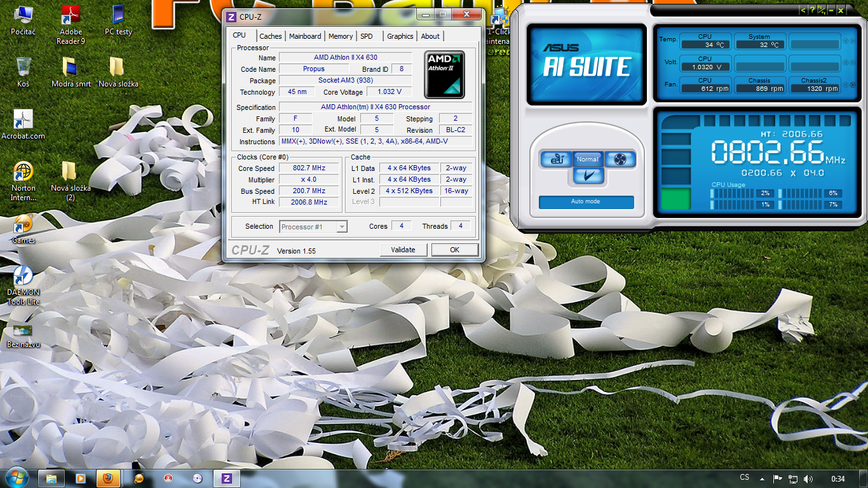Click the Bus Speed value 200.7 MHz
Image resolution: width=868 pixels, height=488 pixels.
click(309, 191)
